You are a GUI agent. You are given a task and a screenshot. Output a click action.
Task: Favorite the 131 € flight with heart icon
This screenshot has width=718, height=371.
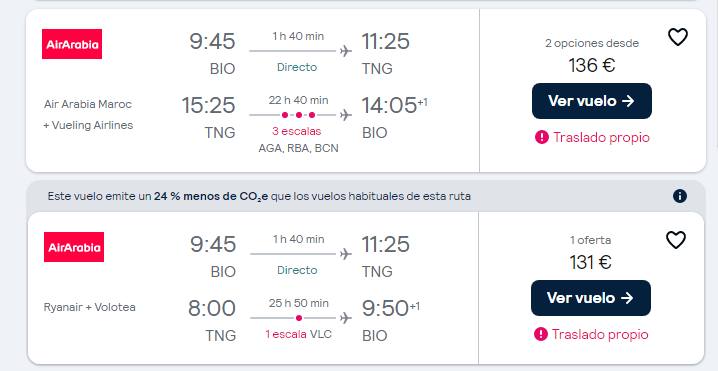tap(676, 240)
